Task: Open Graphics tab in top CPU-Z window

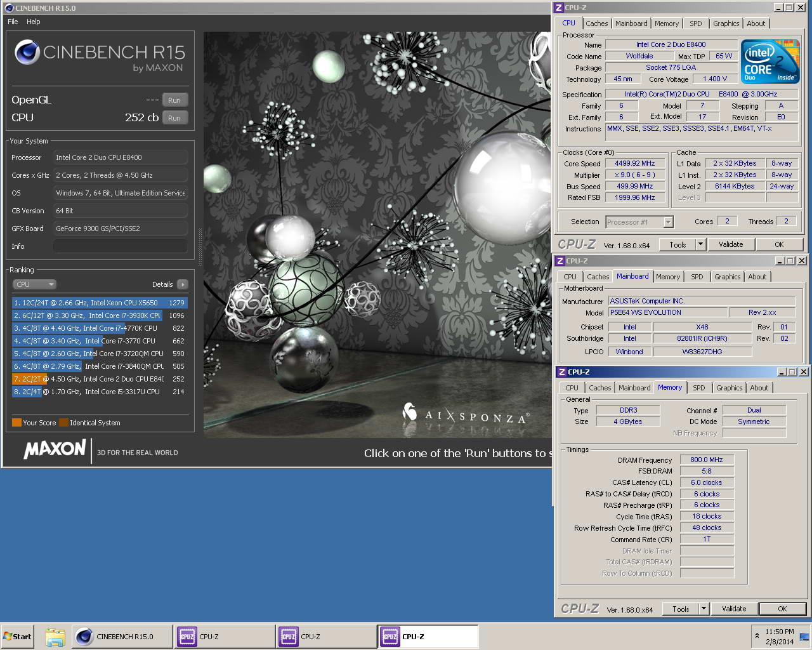Action: 726,23
